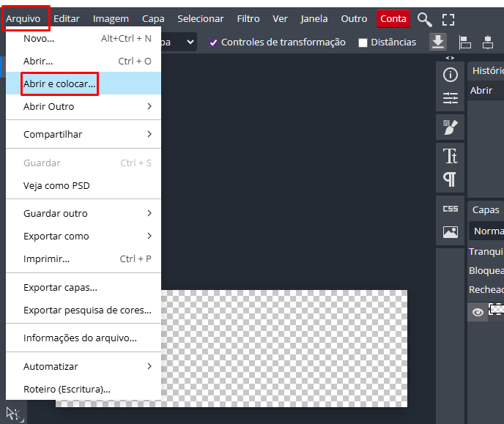Screen dimensions: 504x424
Task: Open the Properties sliders panel icon
Action: coord(450,98)
